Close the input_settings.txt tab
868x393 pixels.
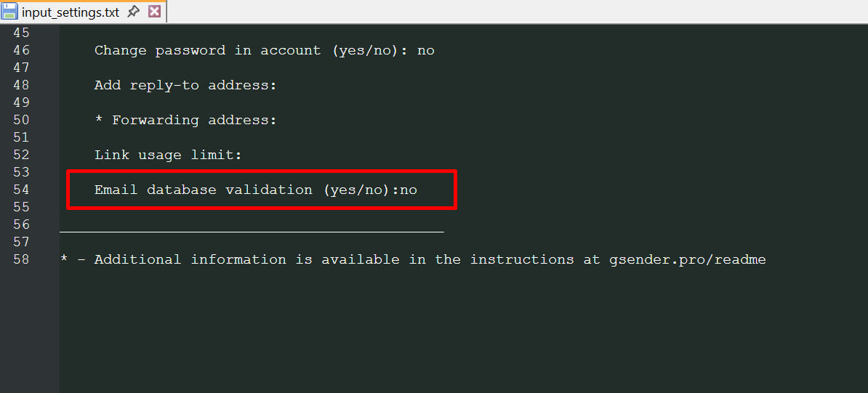[154, 12]
